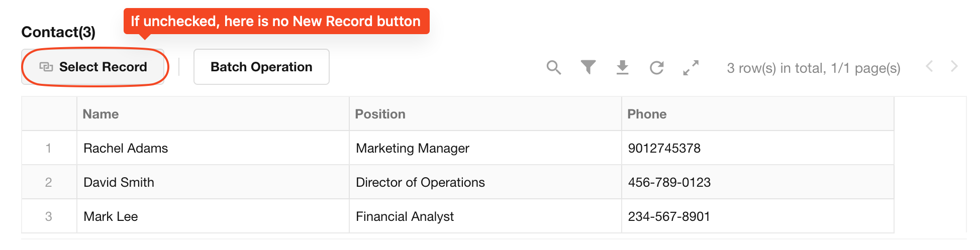
Task: Click the Phone column header
Action: (647, 114)
